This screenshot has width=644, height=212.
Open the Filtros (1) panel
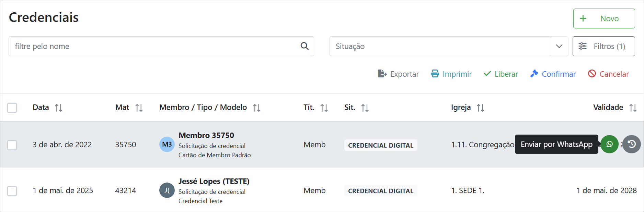pos(603,46)
